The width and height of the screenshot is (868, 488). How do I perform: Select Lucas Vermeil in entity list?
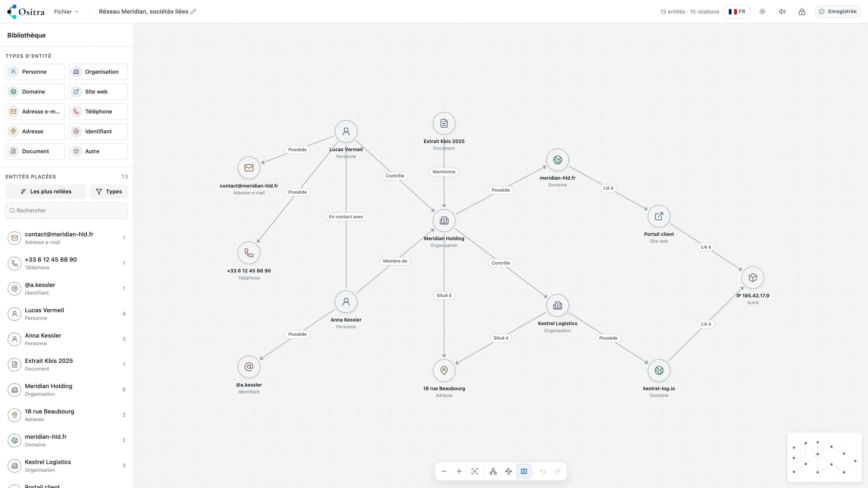click(67, 314)
